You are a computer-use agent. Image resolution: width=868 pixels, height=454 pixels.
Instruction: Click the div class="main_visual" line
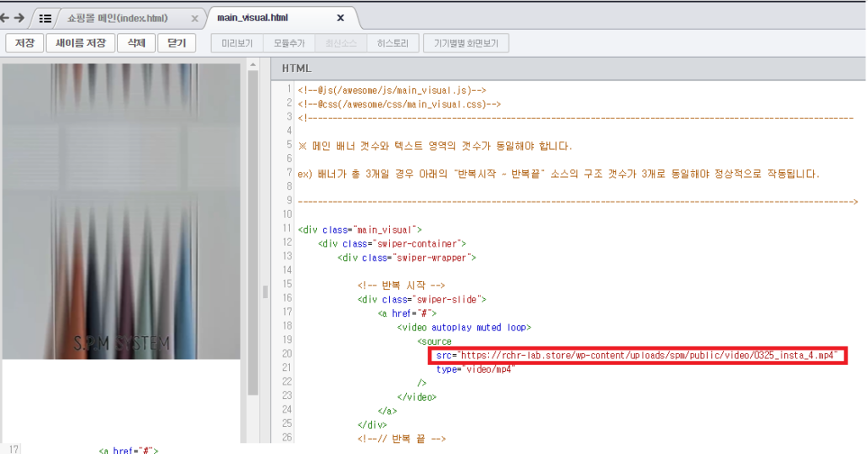pos(359,230)
